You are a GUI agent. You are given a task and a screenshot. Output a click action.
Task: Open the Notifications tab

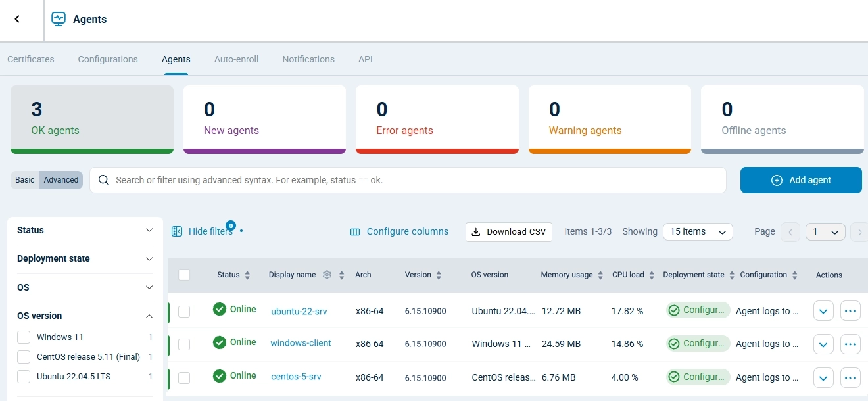point(308,59)
